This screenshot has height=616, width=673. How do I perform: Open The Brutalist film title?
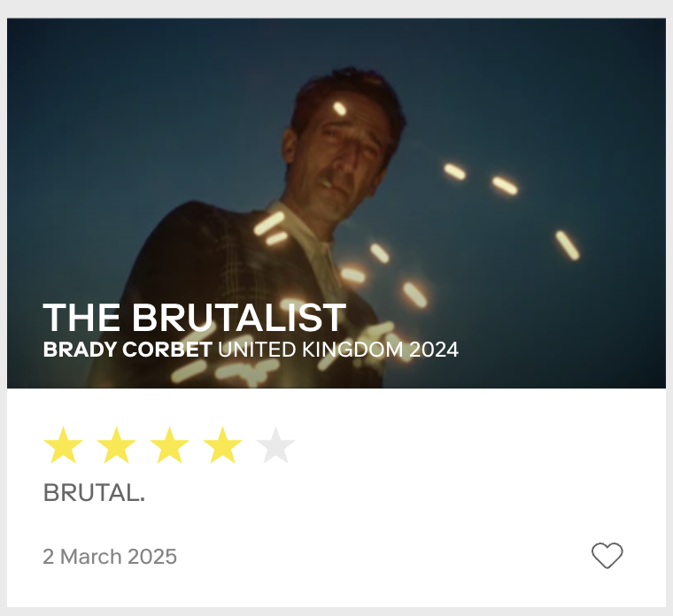[195, 318]
